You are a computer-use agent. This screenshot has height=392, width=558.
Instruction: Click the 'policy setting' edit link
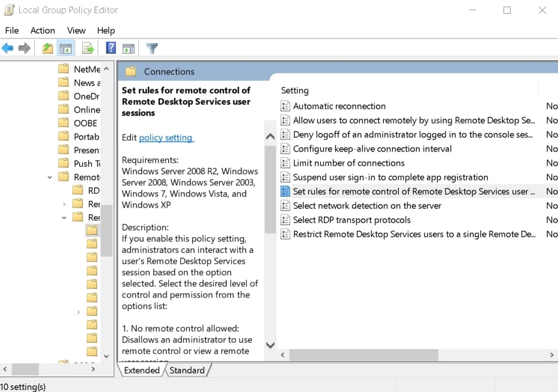coord(166,138)
